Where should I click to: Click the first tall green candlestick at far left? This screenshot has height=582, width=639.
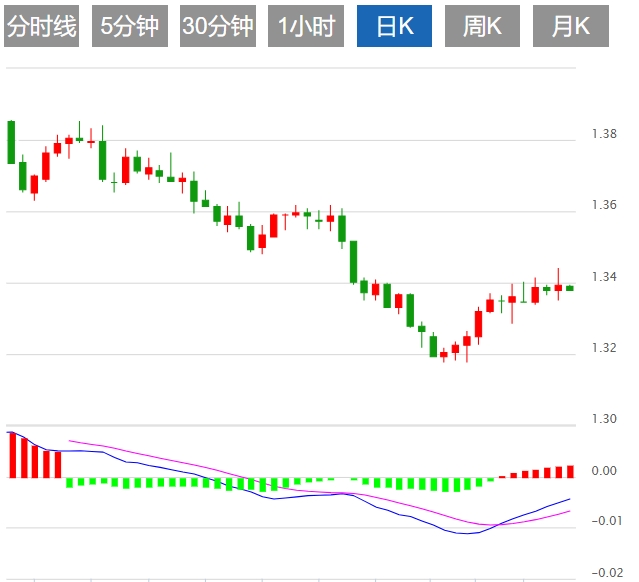(x=11, y=142)
